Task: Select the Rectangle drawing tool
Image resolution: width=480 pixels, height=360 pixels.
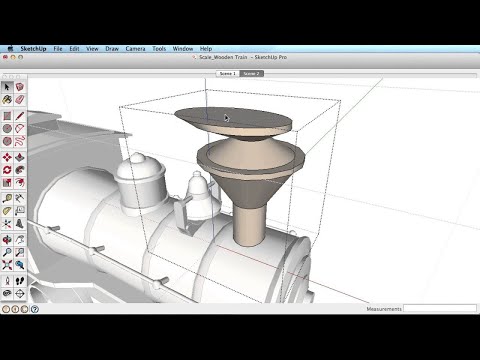Action: pyautogui.click(x=7, y=116)
